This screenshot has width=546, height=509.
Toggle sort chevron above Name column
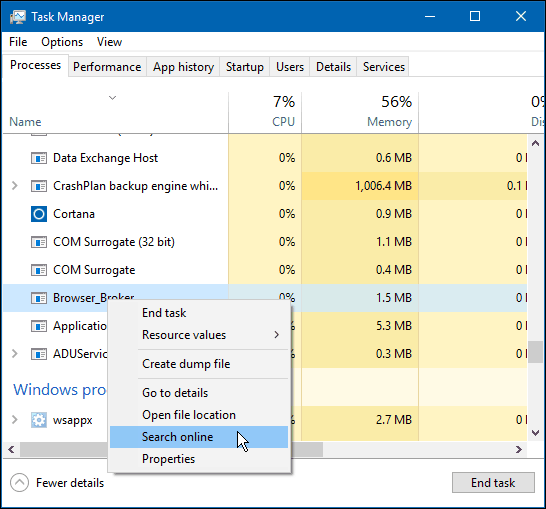pos(112,98)
